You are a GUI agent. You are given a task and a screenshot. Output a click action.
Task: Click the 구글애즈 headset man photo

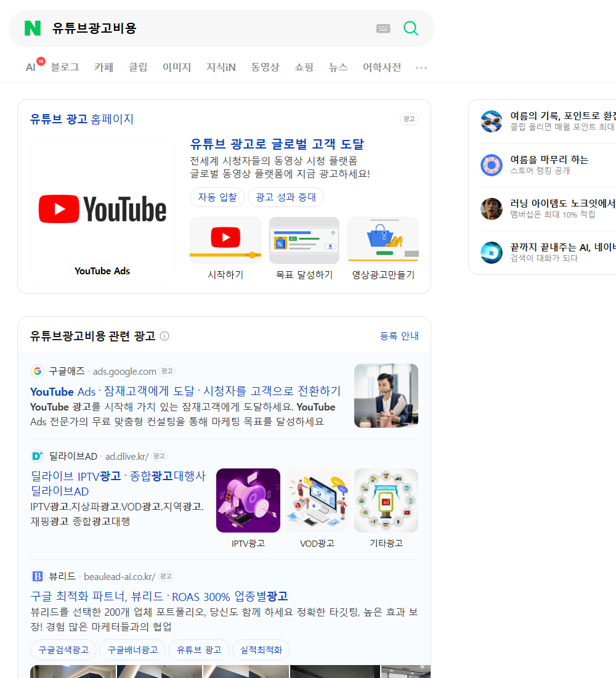pyautogui.click(x=386, y=396)
